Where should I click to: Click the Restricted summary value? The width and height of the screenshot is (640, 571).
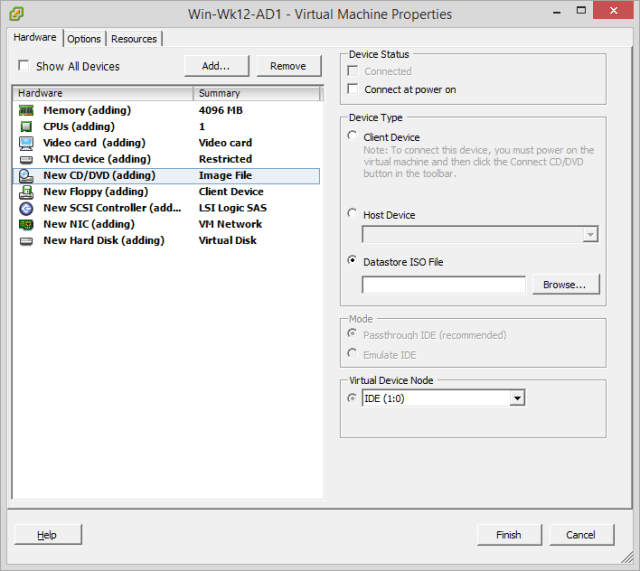coord(225,159)
